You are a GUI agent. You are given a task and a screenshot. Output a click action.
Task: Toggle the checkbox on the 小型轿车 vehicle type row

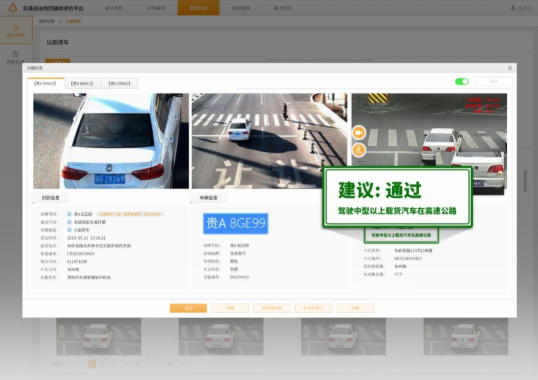point(69,230)
